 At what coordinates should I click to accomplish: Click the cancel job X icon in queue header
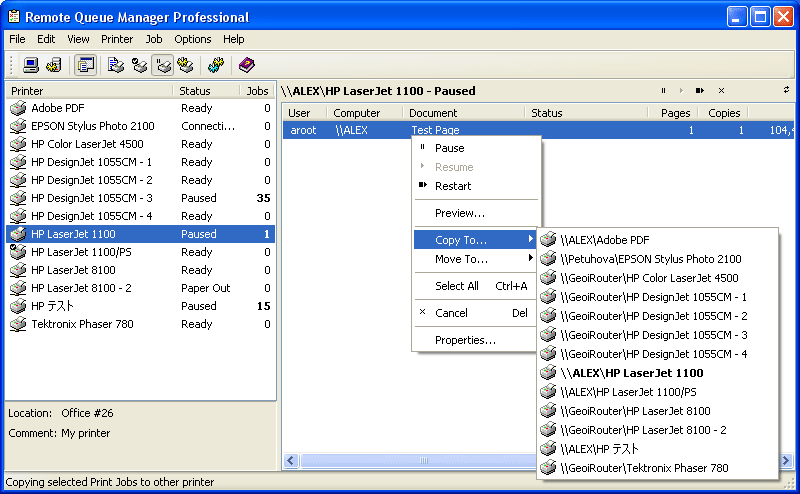click(x=721, y=91)
